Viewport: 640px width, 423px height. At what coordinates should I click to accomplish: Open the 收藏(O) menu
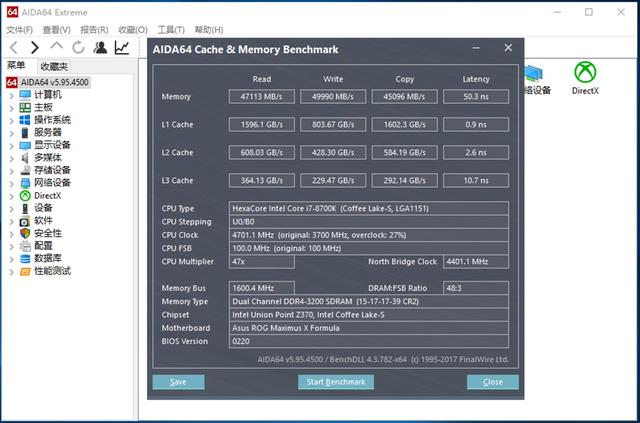(133, 30)
